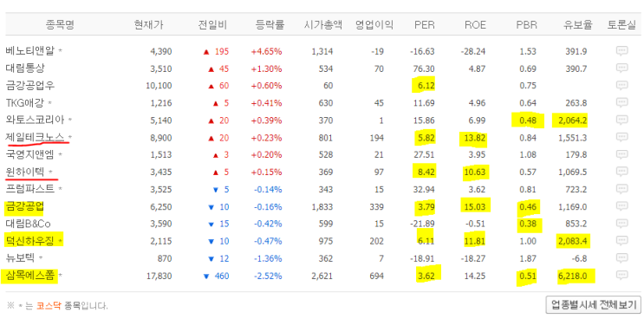Click the 현재가 column header
The width and height of the screenshot is (644, 332).
(148, 25)
